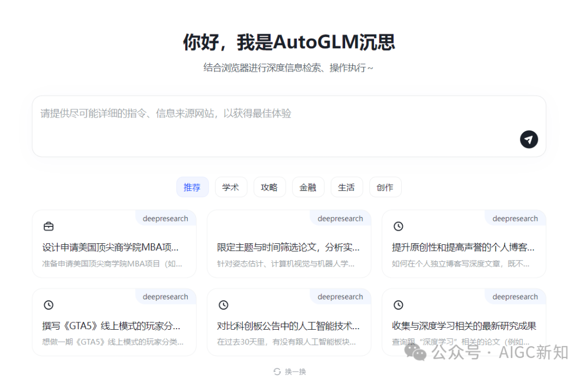Click the deepresearch tag on the 个人博客 card
The width and height of the screenshot is (588, 376).
coord(515,219)
